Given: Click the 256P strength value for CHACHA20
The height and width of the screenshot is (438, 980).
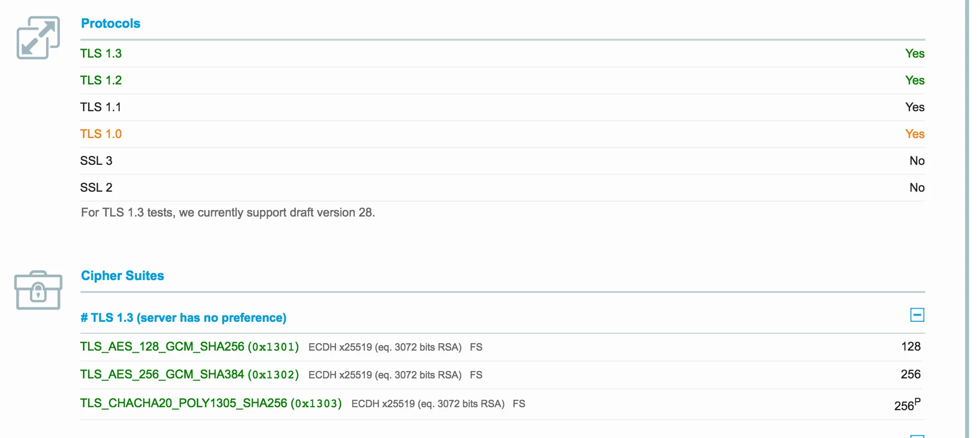Looking at the screenshot, I should (907, 404).
